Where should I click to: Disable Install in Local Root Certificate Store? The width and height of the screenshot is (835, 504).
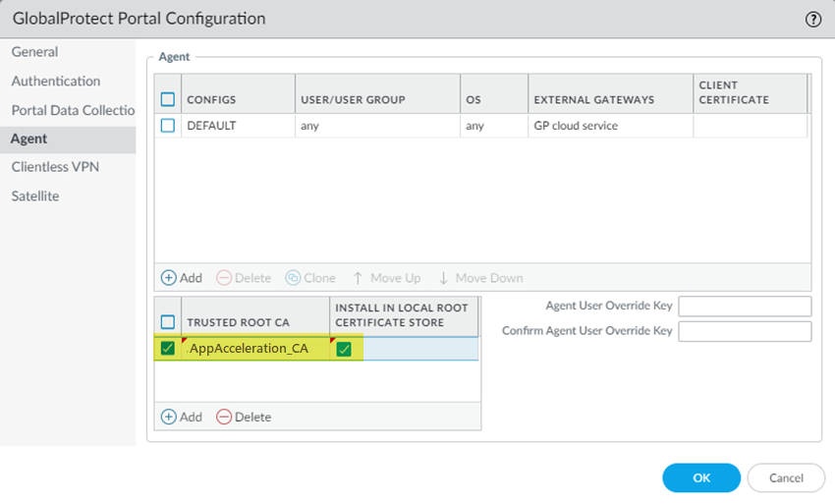point(344,348)
